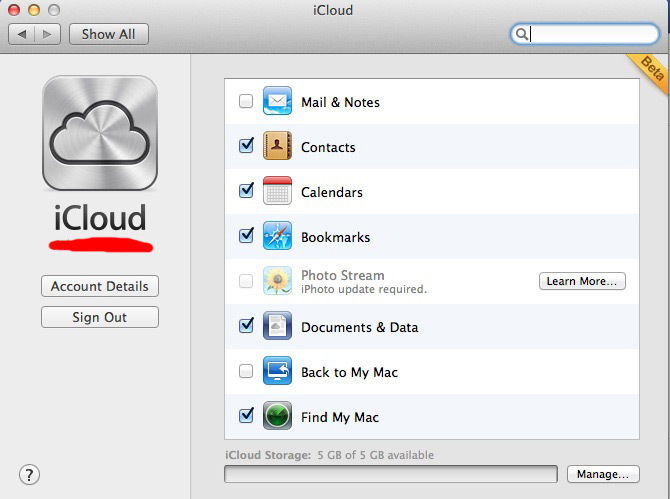This screenshot has width=670, height=499.
Task: Disable the Calendars sync checkbox
Action: tap(246, 192)
